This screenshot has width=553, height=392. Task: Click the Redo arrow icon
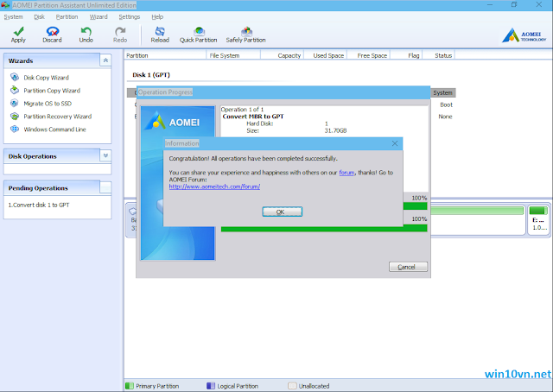(120, 32)
